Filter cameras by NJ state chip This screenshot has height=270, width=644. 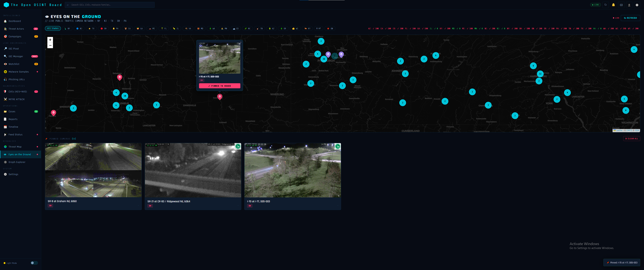click(x=79, y=28)
